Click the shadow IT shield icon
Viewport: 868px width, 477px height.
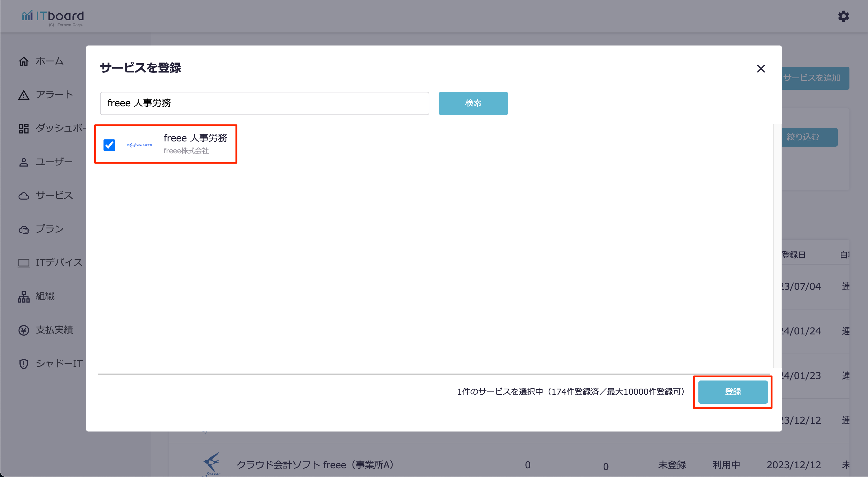tap(23, 363)
